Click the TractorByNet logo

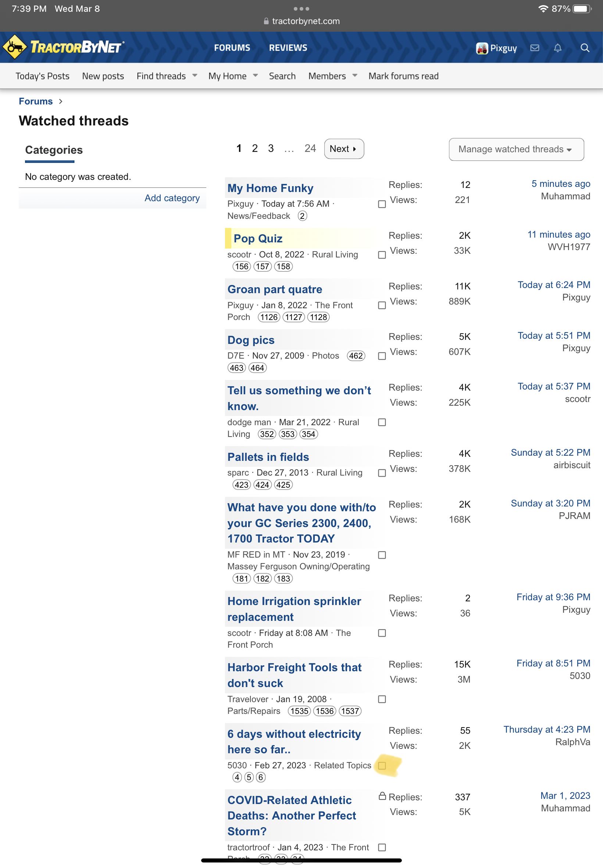pyautogui.click(x=64, y=47)
